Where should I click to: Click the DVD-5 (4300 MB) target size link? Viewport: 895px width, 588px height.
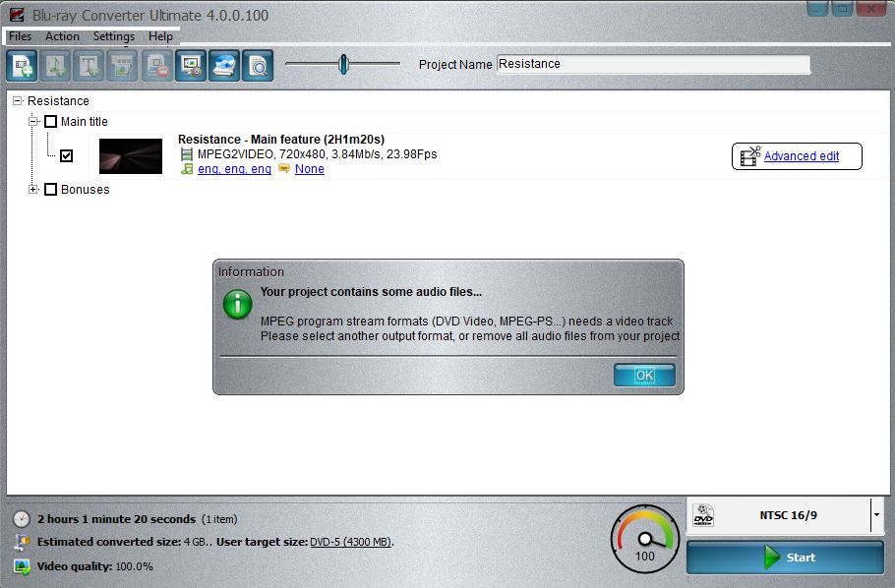(350, 542)
